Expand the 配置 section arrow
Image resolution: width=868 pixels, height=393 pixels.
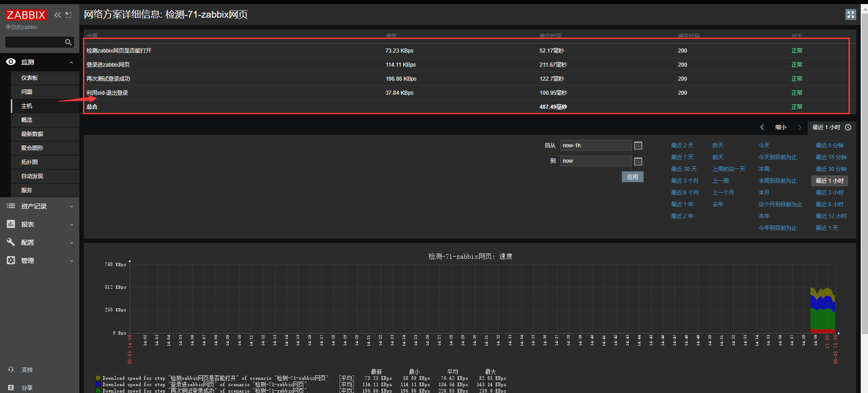(72, 243)
